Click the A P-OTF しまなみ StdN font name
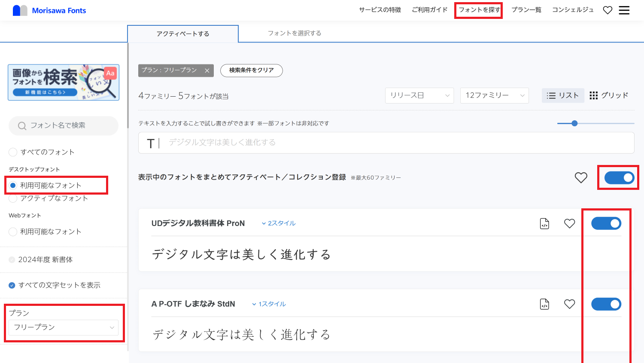This screenshot has height=363, width=644. tap(193, 304)
